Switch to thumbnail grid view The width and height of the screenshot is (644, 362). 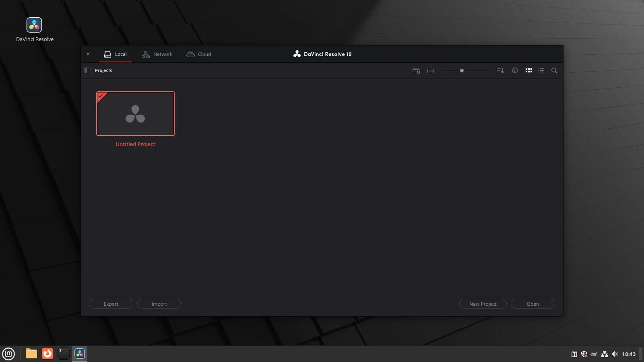528,70
